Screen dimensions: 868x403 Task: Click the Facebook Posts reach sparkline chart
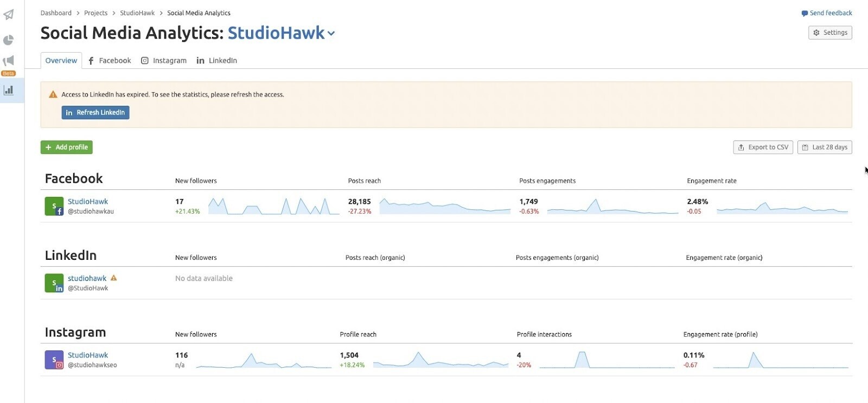445,206
